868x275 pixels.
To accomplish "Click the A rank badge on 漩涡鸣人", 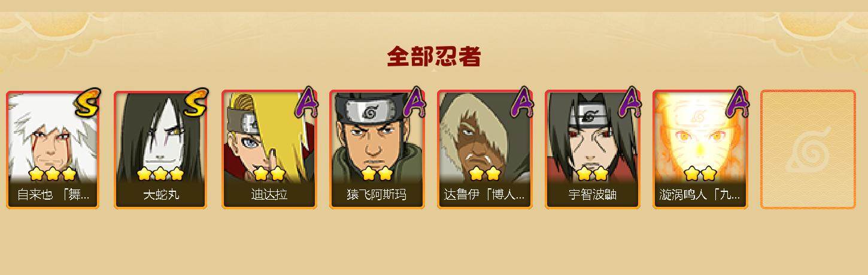I will pos(738,102).
